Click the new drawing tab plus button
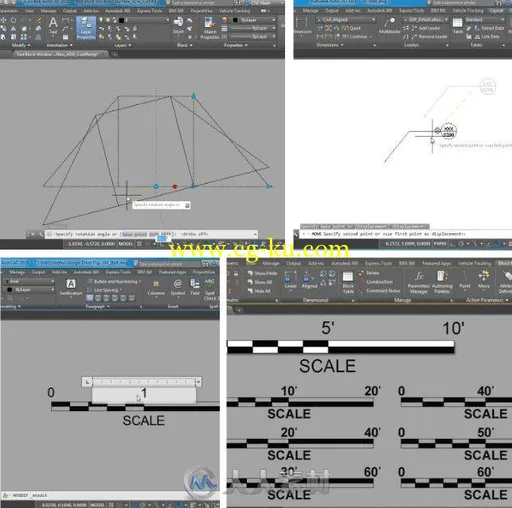This screenshot has height=508, width=512. click(x=114, y=54)
